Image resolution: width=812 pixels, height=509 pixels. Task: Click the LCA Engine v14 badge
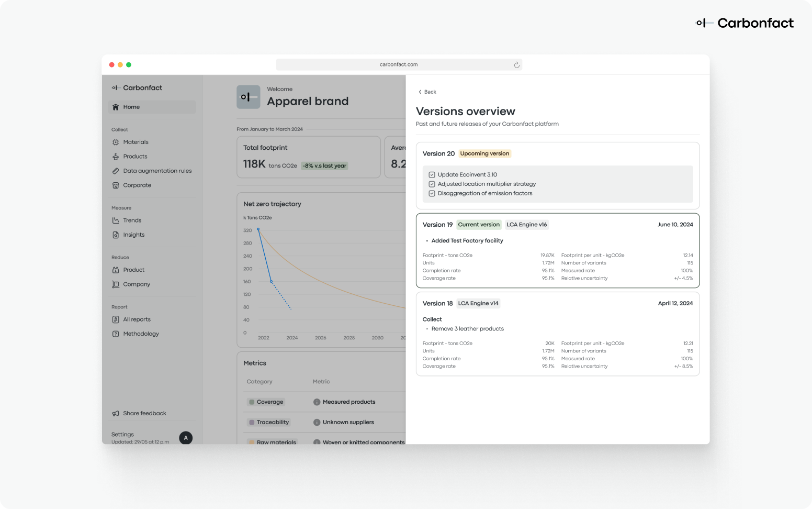click(478, 303)
